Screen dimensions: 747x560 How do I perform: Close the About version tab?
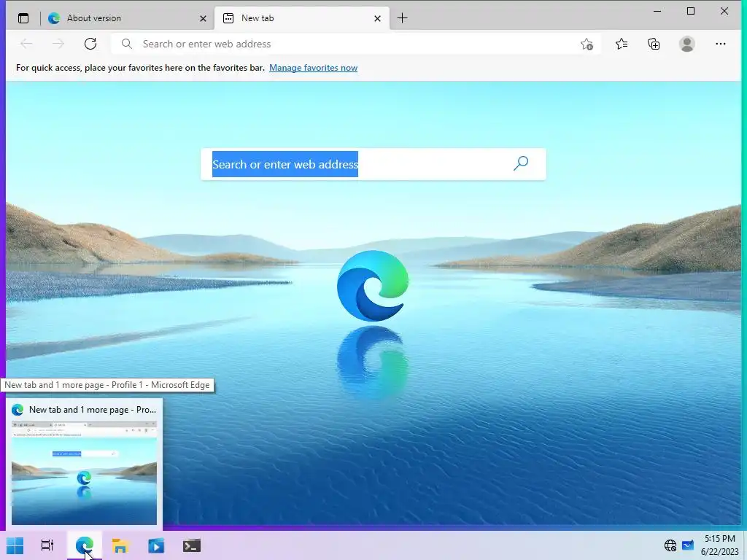click(203, 18)
